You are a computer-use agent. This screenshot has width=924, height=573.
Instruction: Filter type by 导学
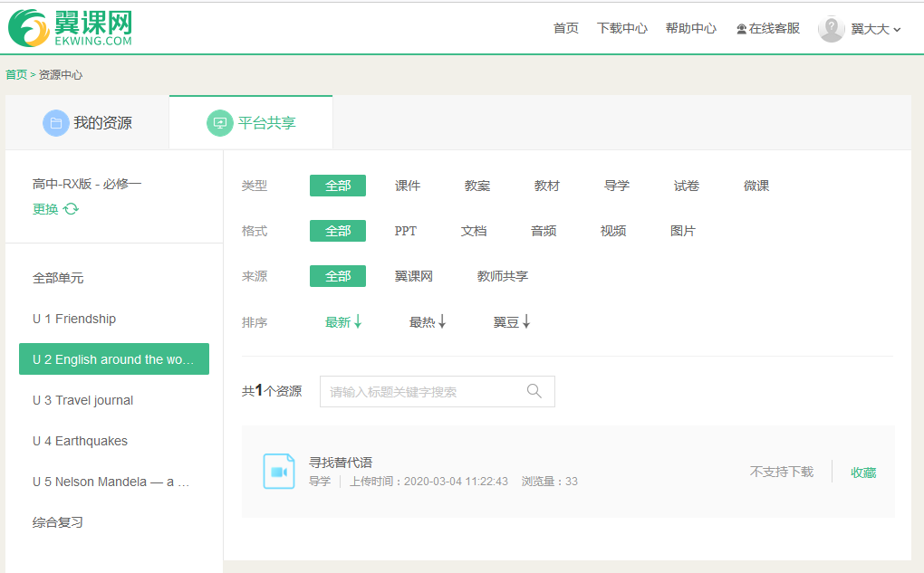[617, 186]
